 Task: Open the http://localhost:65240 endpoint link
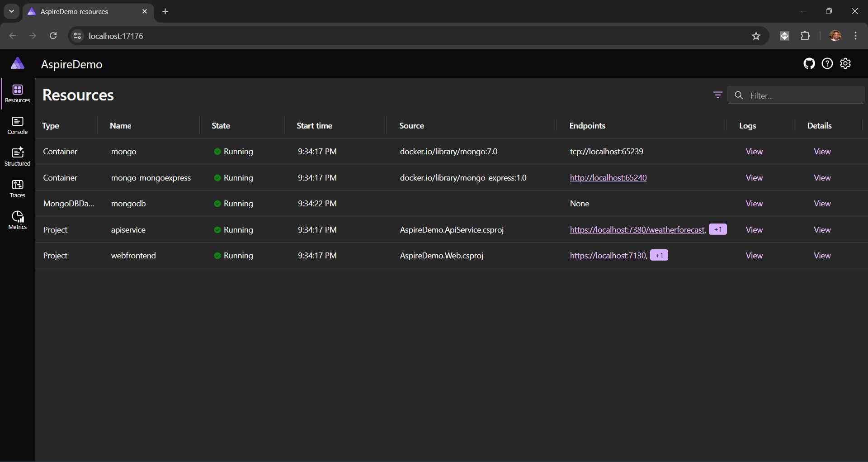point(608,178)
